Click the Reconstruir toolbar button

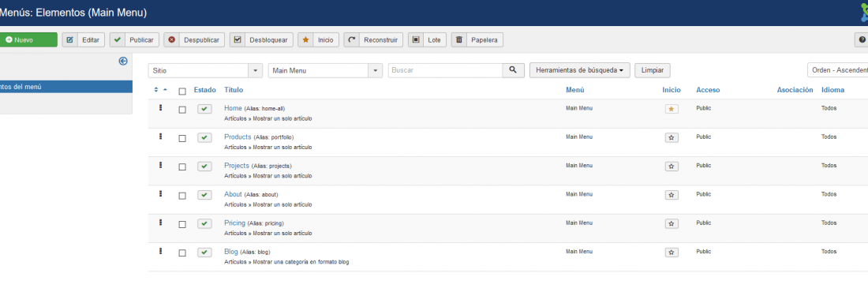tap(374, 40)
